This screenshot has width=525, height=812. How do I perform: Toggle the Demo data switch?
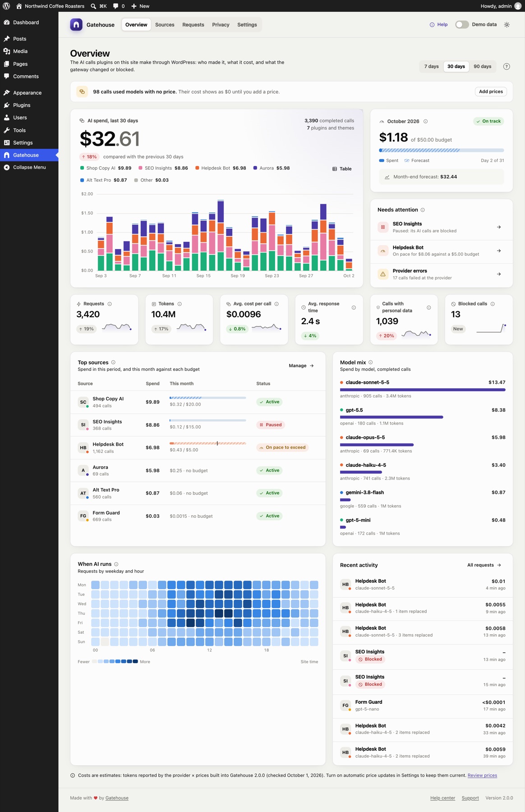pos(462,25)
